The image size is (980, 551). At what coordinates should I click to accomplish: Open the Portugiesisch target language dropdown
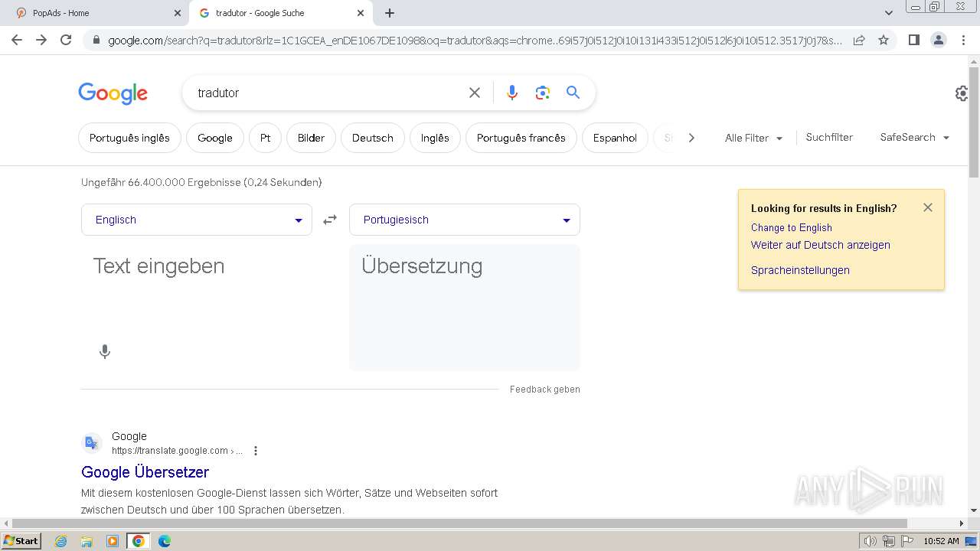[465, 220]
